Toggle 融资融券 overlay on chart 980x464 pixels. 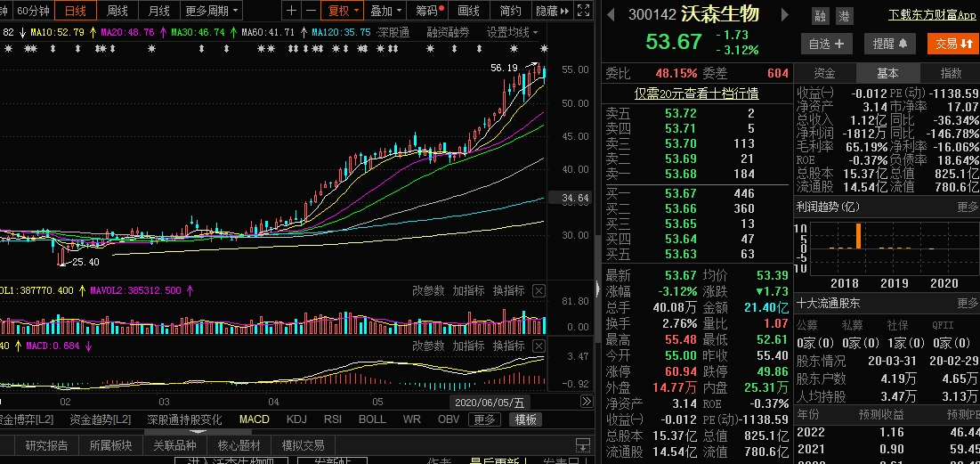tap(448, 33)
